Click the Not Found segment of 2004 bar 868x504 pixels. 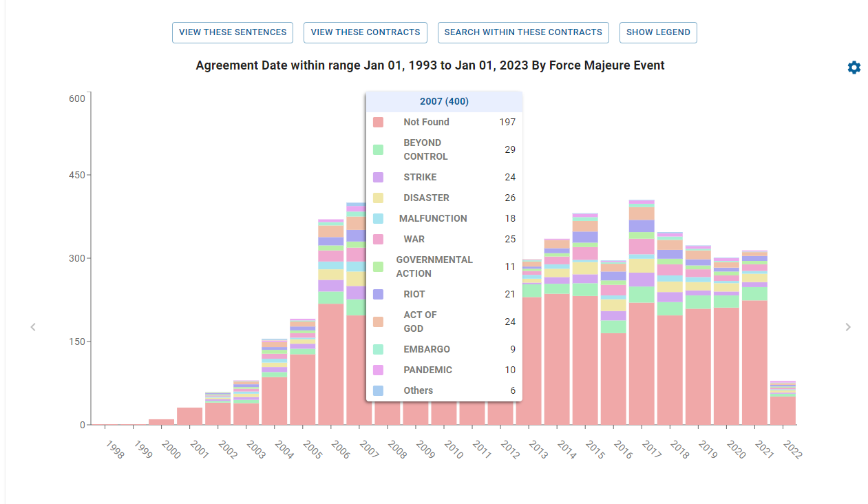pos(275,401)
